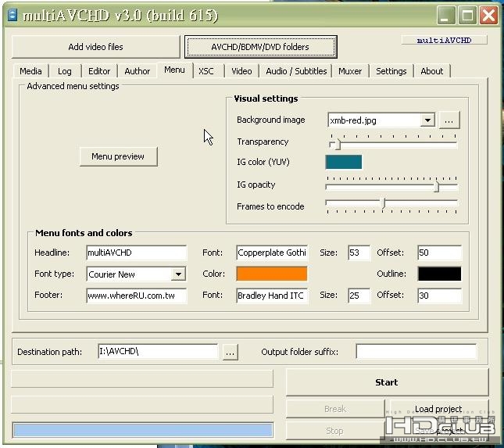This screenshot has width=504, height=448.
Task: Click the Transparency slider handle
Action: [334, 144]
